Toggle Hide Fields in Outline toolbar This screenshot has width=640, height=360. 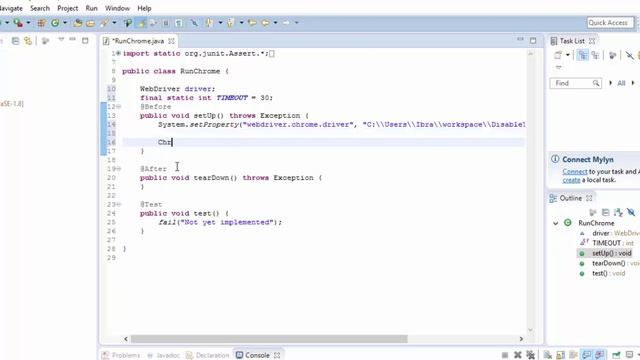[631, 212]
